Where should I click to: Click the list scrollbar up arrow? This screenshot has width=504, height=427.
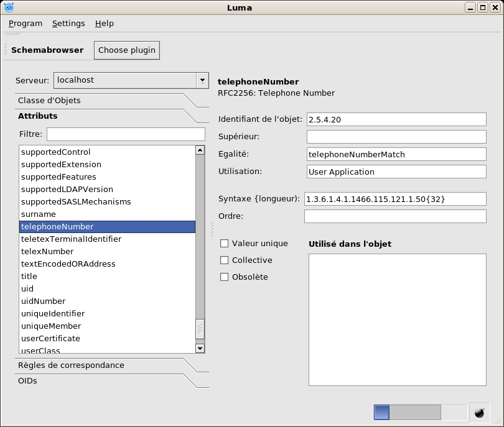coord(200,150)
